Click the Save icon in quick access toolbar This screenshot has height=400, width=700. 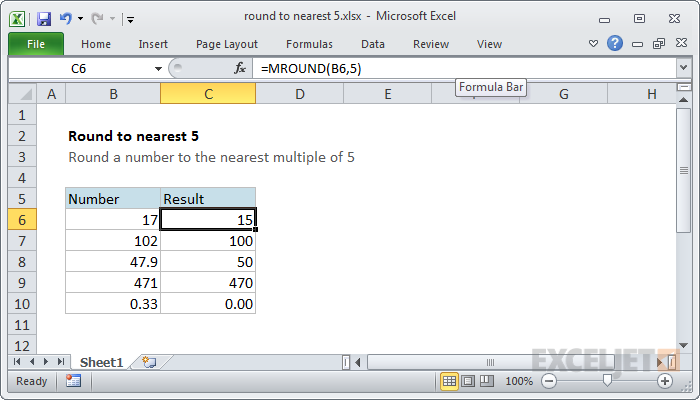tap(44, 19)
